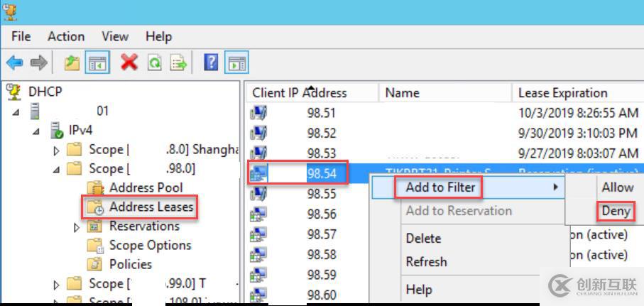Click the Refresh toolbar icon
Screen dimensions: 644x306
tap(154, 63)
